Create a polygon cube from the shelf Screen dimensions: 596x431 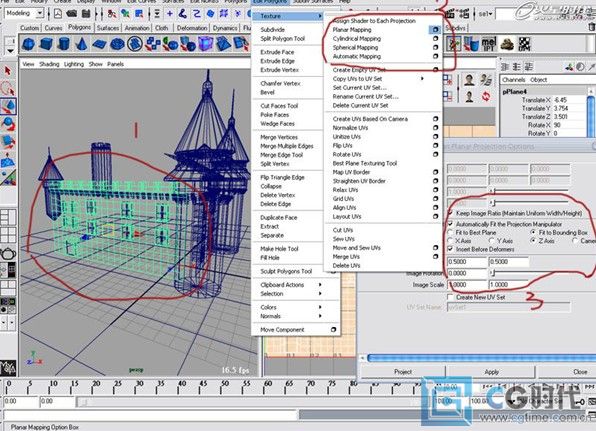pyautogui.click(x=46, y=44)
